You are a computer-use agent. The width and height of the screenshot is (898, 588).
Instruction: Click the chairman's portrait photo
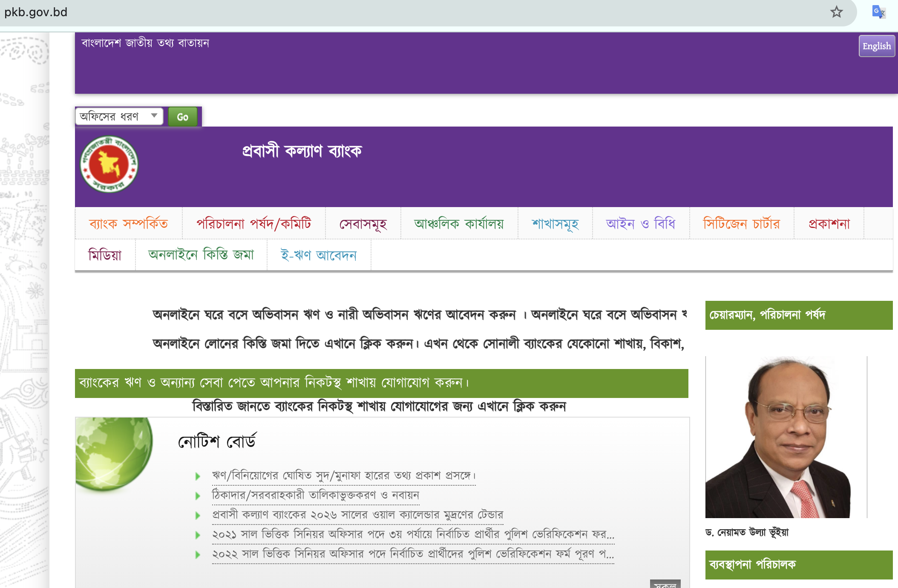coord(777,437)
